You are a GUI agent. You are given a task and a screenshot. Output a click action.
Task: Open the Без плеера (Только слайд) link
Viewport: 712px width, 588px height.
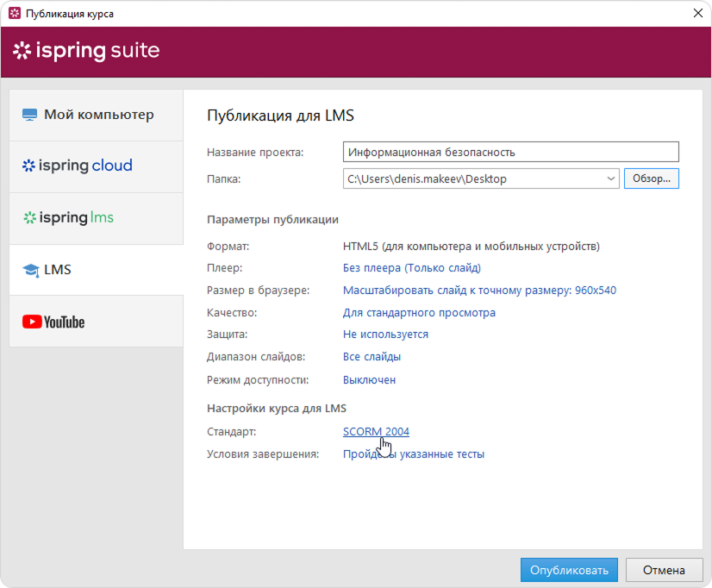pos(411,268)
